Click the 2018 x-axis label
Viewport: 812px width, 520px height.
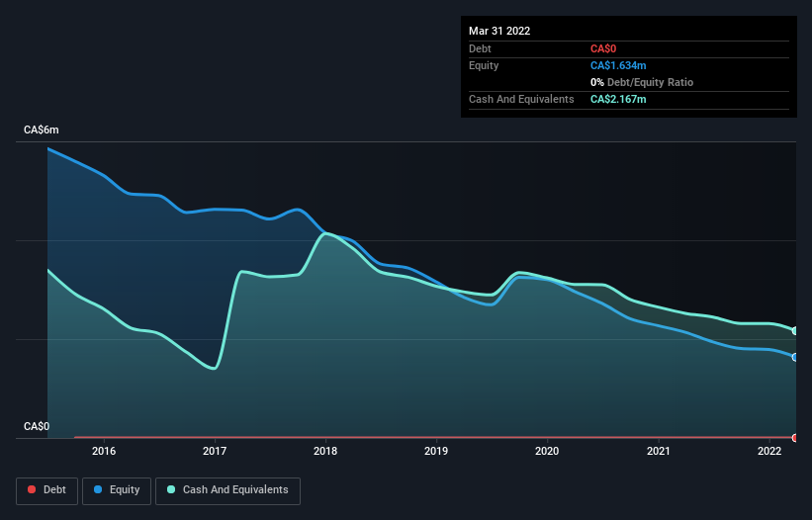325,451
